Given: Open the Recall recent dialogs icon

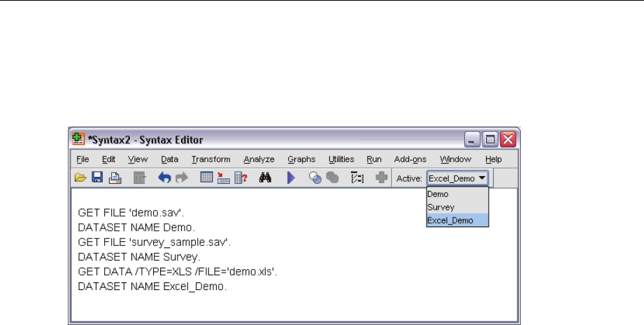Looking at the screenshot, I should pyautogui.click(x=139, y=178).
